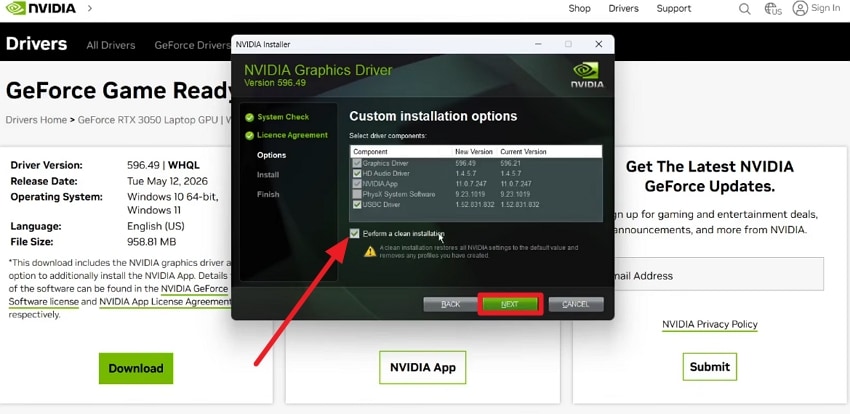The height and width of the screenshot is (414, 850).
Task: Click the green Download button
Action: pos(136,368)
